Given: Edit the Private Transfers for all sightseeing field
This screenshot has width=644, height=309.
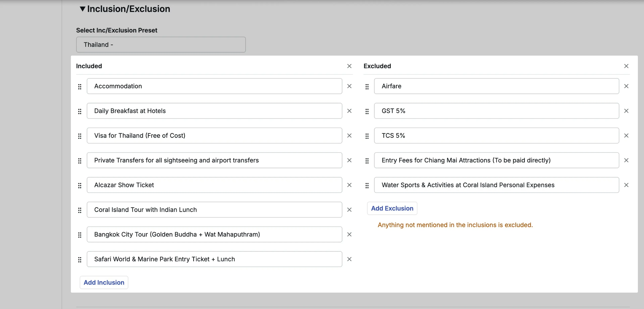Looking at the screenshot, I should click(214, 160).
